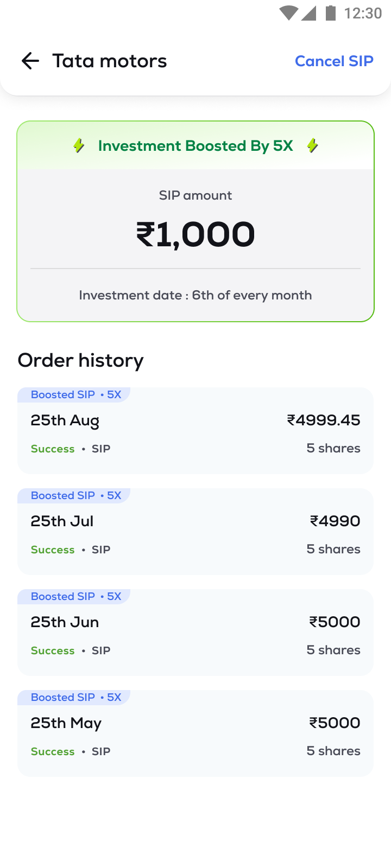The image size is (391, 868).
Task: Tap Boosted SIP 5X tag on Jul order
Action: coord(75,495)
